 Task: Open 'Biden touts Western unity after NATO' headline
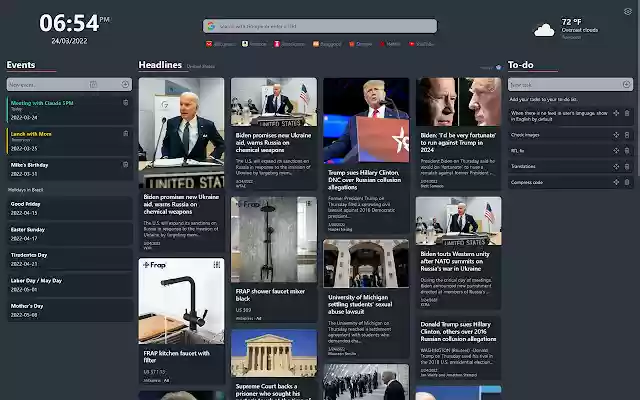(455, 261)
